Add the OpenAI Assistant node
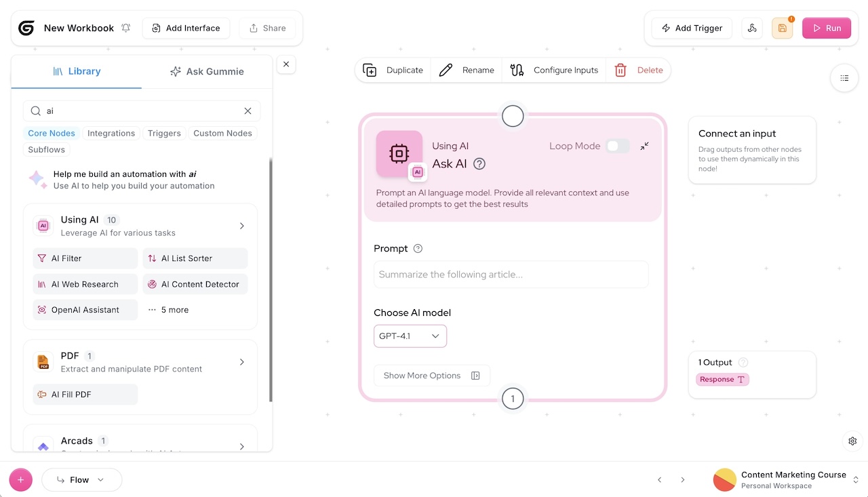Screen dimensions: 868x497 point(85,310)
